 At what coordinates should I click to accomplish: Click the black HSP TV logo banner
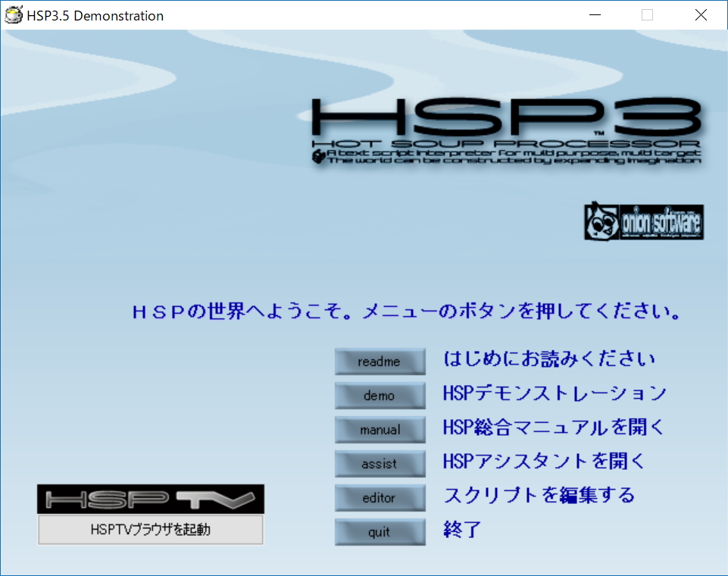pyautogui.click(x=150, y=497)
